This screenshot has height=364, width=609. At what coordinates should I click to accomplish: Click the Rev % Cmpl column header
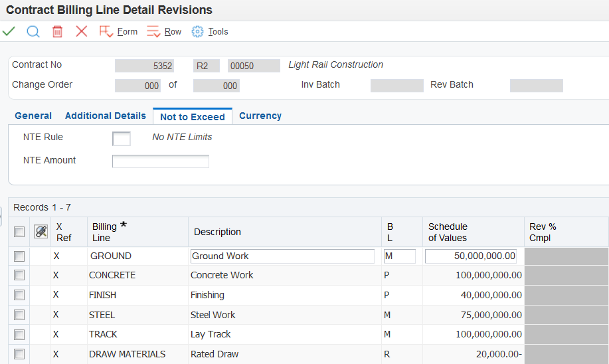pyautogui.click(x=566, y=232)
